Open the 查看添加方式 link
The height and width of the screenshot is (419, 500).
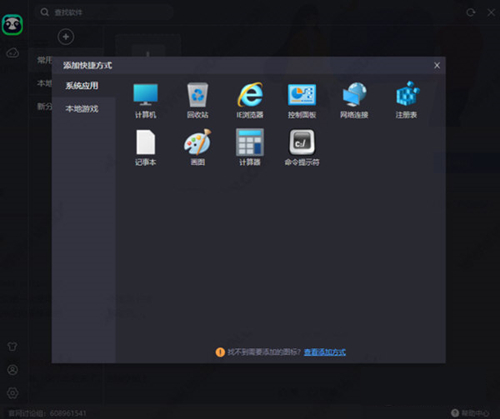coord(325,352)
